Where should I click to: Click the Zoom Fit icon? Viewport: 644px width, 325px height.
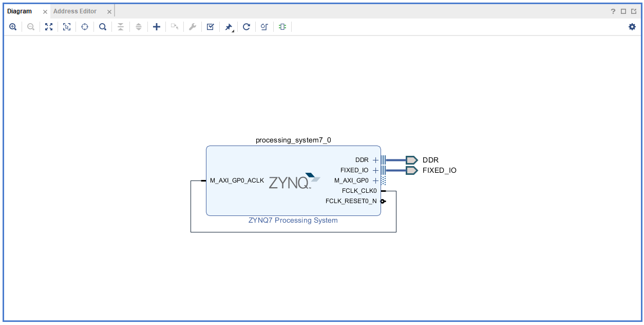[x=49, y=27]
